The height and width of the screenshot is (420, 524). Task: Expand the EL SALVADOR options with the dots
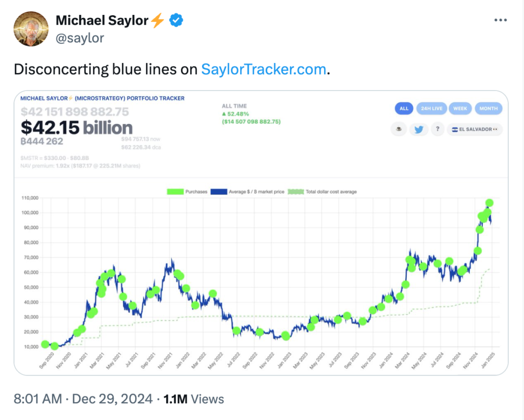tap(495, 129)
